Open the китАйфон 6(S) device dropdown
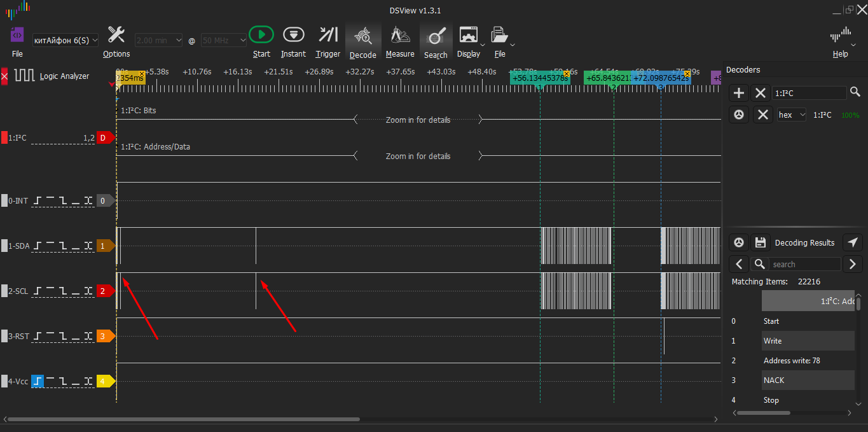 click(x=65, y=40)
